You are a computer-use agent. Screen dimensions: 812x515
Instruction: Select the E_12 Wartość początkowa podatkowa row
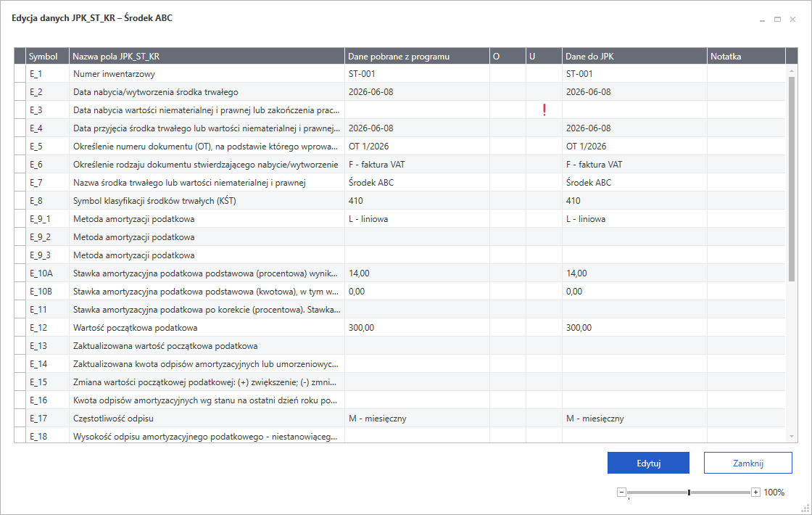coord(399,327)
